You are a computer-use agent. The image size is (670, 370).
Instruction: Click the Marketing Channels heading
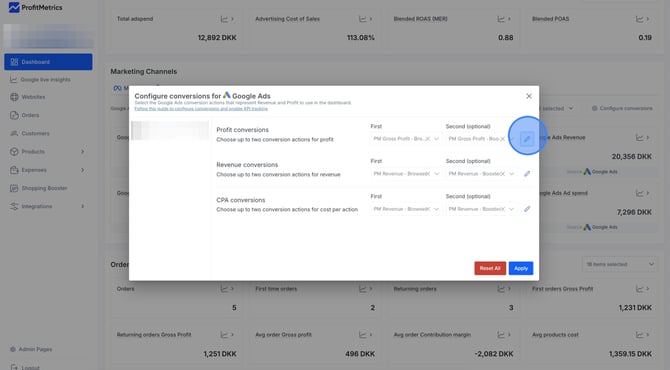click(144, 71)
